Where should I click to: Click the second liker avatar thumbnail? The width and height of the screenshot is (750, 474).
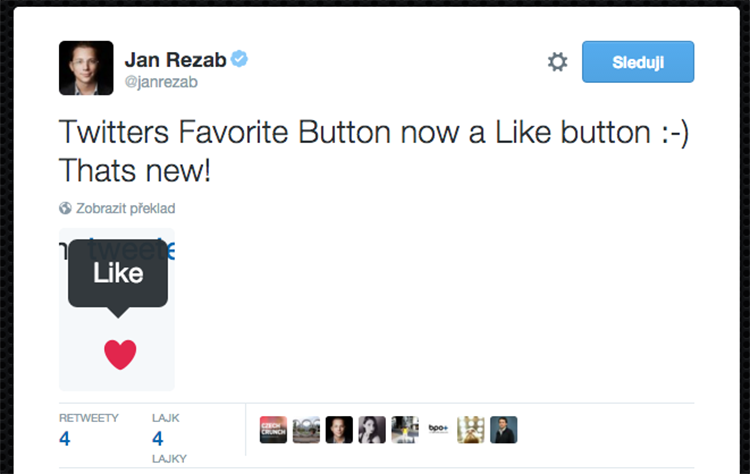coord(306,430)
